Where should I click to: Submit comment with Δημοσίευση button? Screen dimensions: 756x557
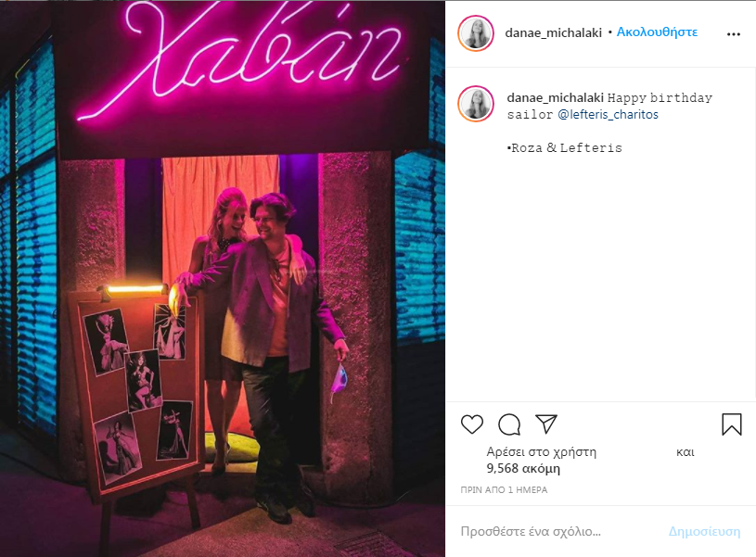[x=704, y=531]
